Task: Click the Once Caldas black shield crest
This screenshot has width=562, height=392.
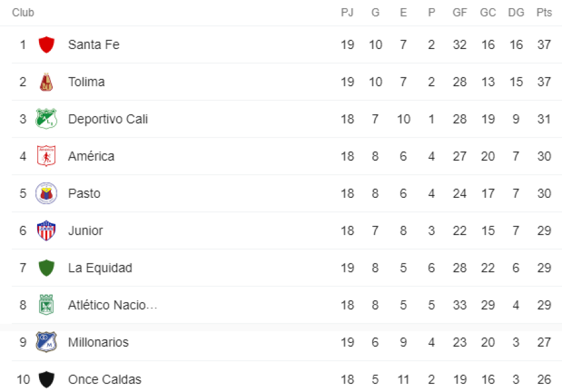Action: coord(47,380)
